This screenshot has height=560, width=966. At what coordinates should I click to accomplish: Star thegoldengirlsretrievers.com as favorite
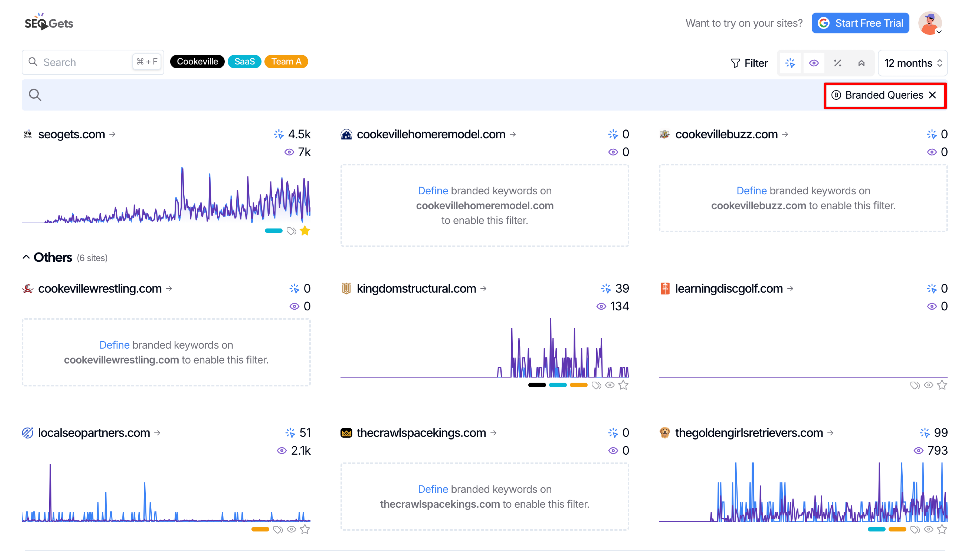(x=942, y=529)
